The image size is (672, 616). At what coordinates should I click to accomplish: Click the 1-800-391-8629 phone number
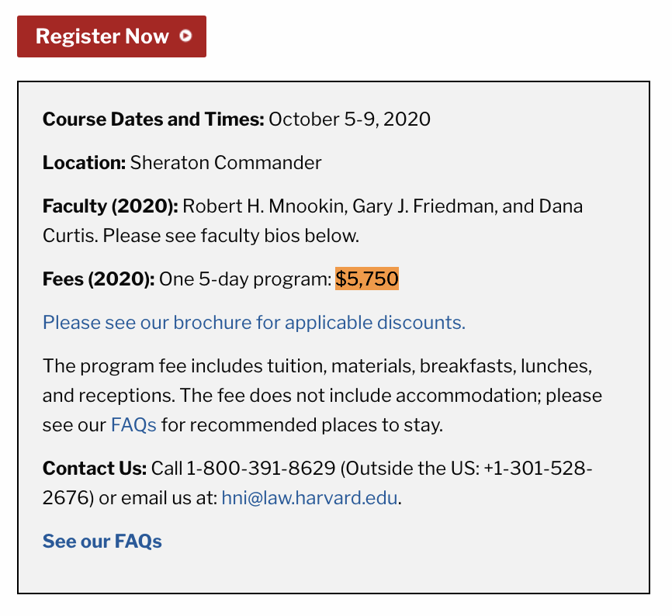[261, 469]
